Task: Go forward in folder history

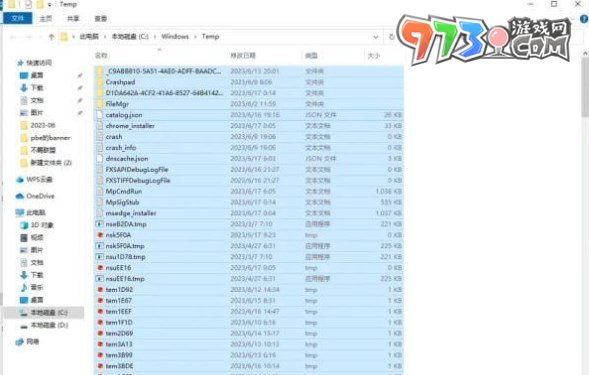Action: tap(29, 36)
